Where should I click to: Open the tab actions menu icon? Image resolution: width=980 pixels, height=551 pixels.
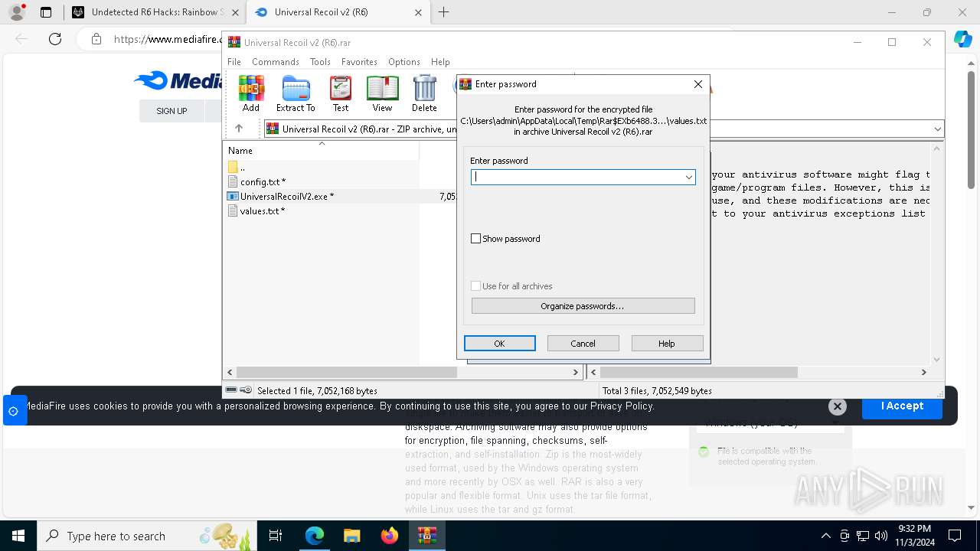(46, 12)
